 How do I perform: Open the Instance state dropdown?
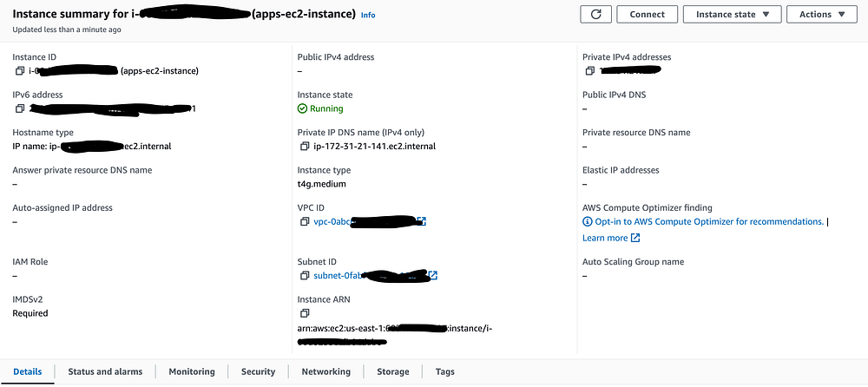[733, 14]
